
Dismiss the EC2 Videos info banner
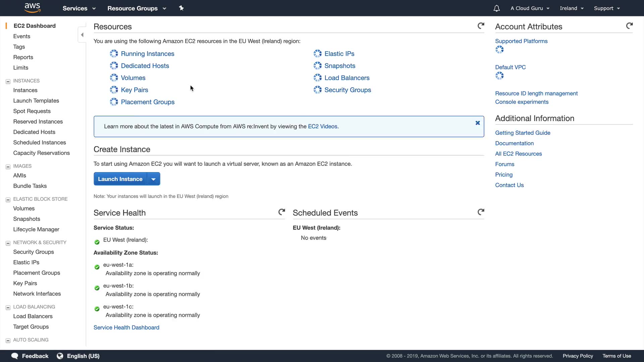click(478, 123)
